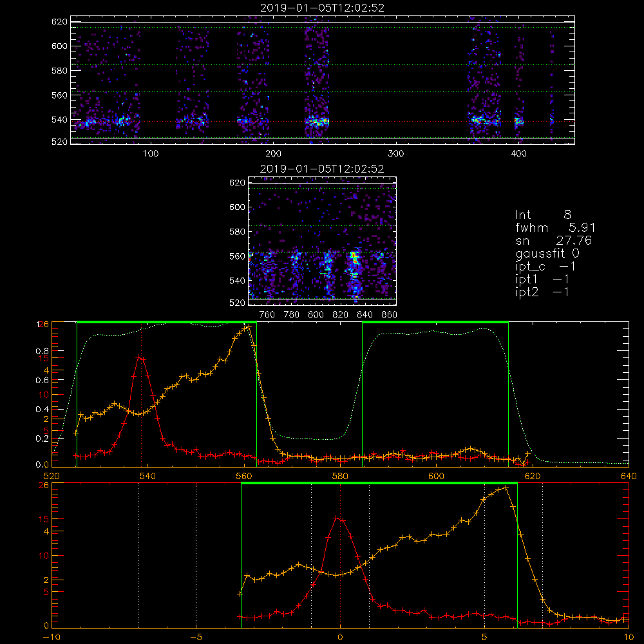The image size is (644, 644).
Task: Click the white 0.4 y-axis label
Action: [x=43, y=409]
